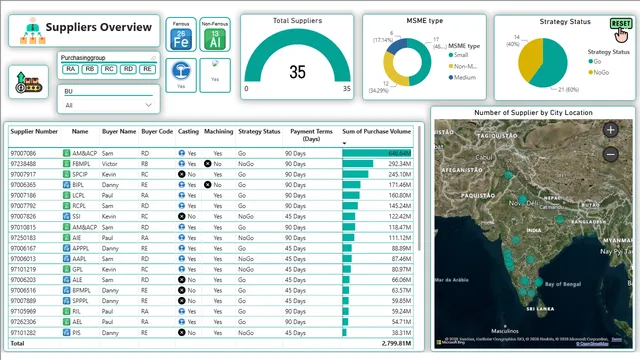The width and height of the screenshot is (640, 360).
Task: Toggle the RB purchasing group filter
Action: pos(90,69)
